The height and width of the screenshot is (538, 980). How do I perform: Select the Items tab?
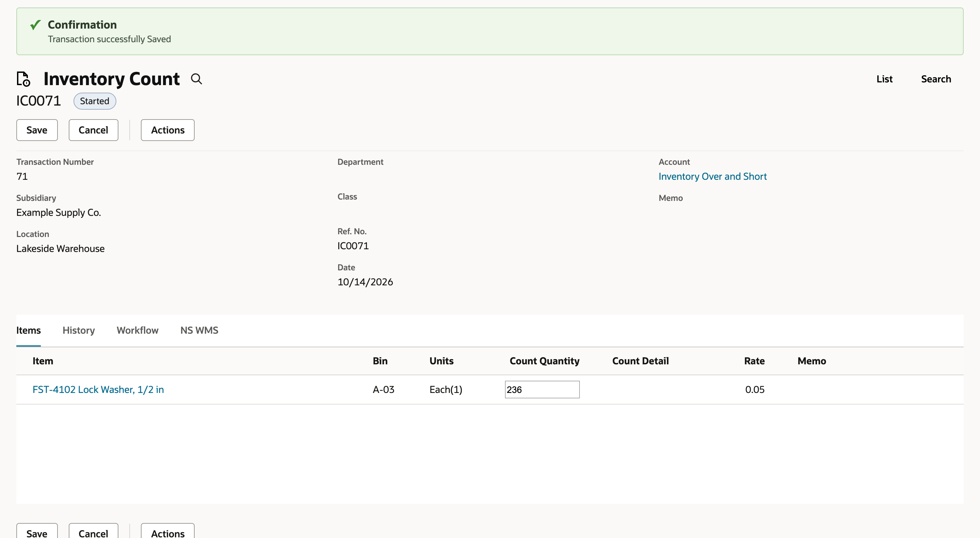click(x=29, y=330)
